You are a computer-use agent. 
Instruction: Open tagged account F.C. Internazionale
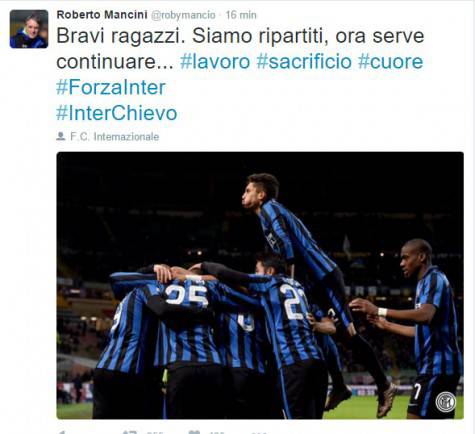pos(114,137)
